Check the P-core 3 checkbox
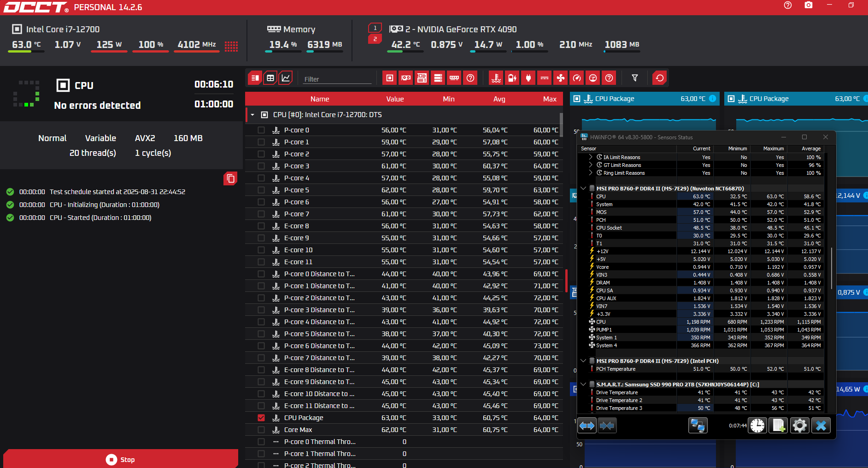Viewport: 868px width, 468px height. point(261,166)
